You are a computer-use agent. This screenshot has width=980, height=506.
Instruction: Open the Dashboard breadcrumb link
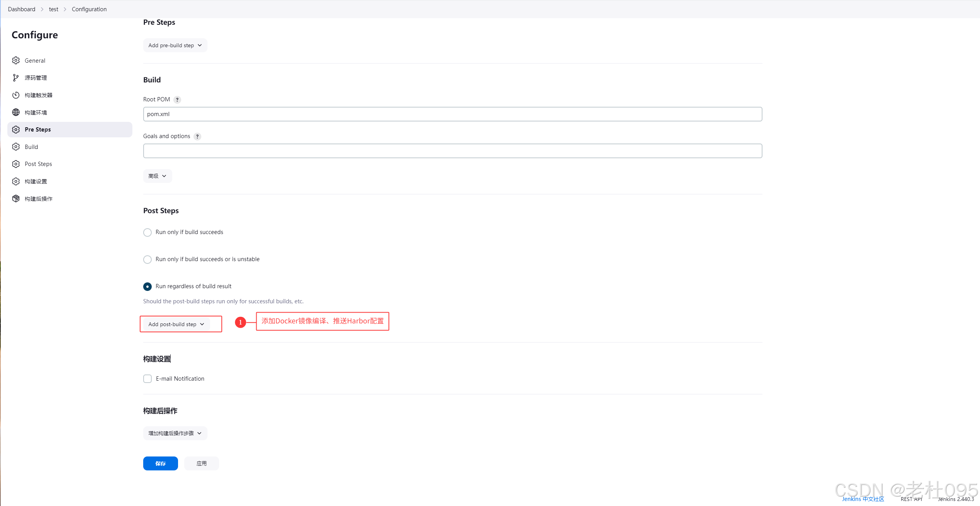pyautogui.click(x=22, y=9)
